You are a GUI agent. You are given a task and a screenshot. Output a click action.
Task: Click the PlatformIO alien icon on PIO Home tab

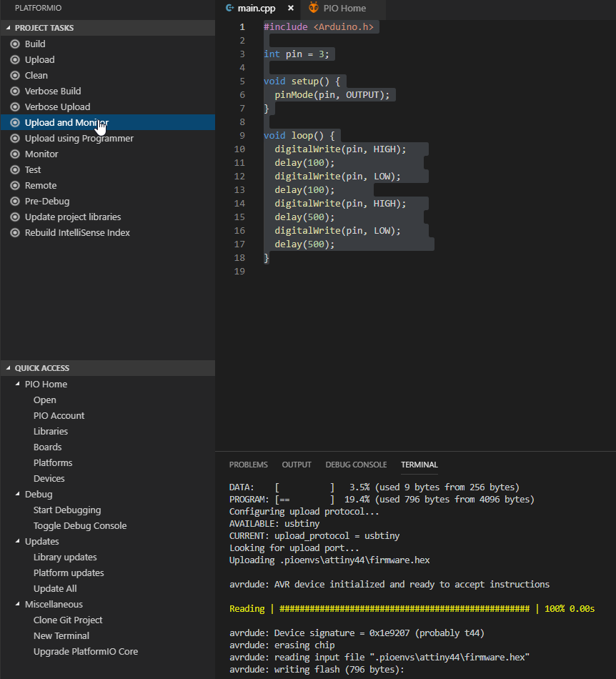pyautogui.click(x=314, y=9)
